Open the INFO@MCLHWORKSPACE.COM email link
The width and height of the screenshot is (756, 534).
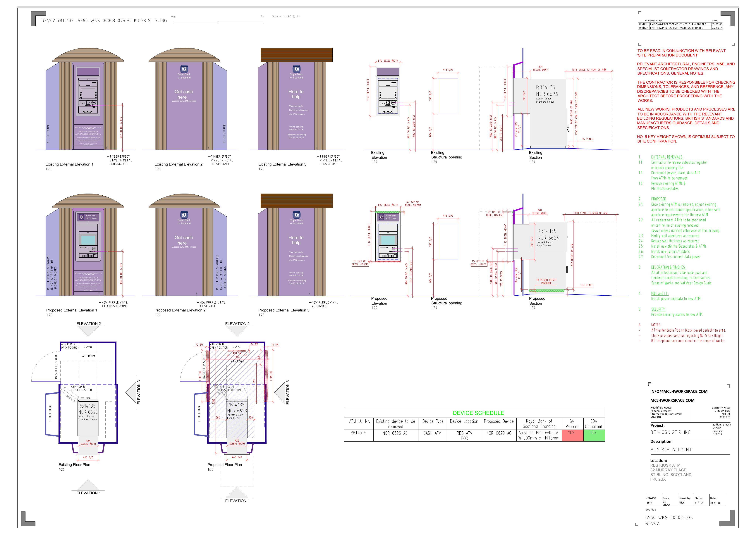tap(679, 391)
